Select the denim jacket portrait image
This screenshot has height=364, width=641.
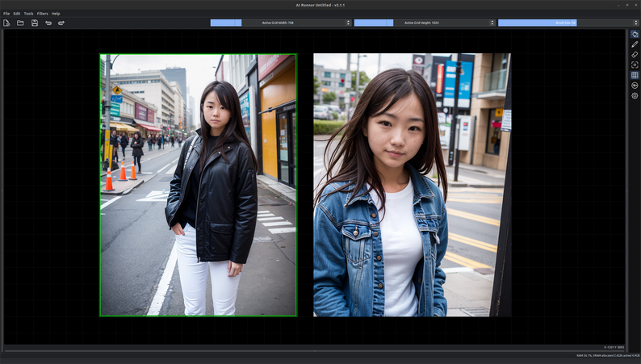pos(412,185)
